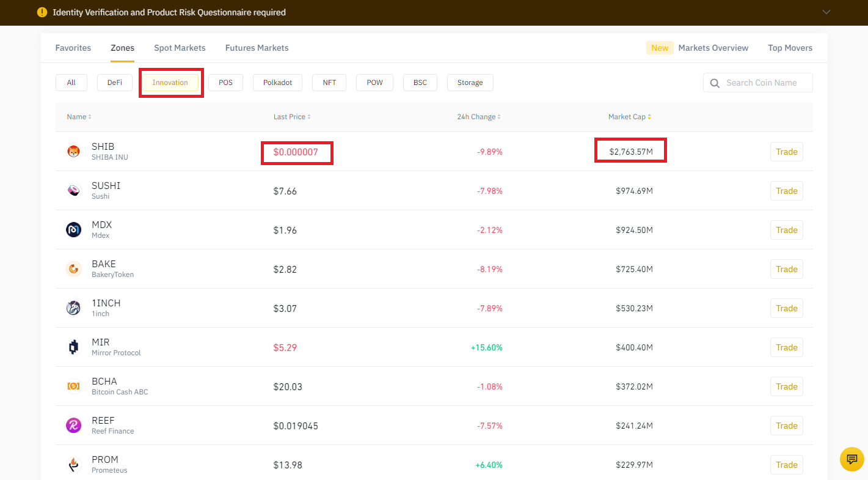Screen dimensions: 868x480
Task: Click the SUSHI coin logo icon
Action: point(73,191)
